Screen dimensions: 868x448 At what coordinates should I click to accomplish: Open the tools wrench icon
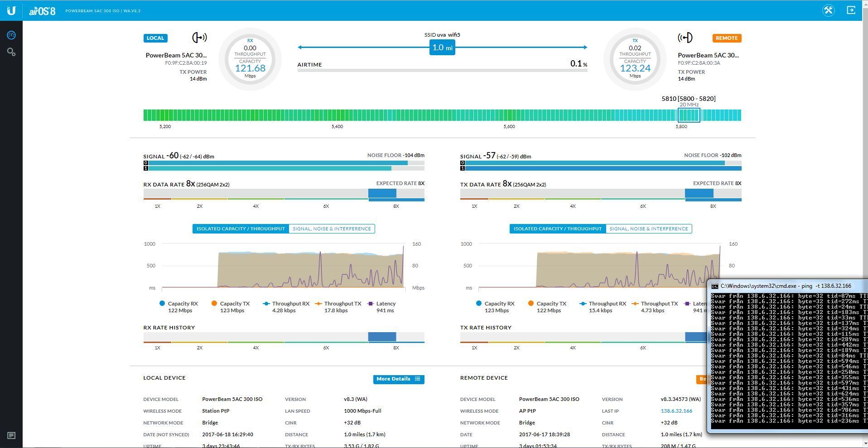pyautogui.click(x=829, y=10)
